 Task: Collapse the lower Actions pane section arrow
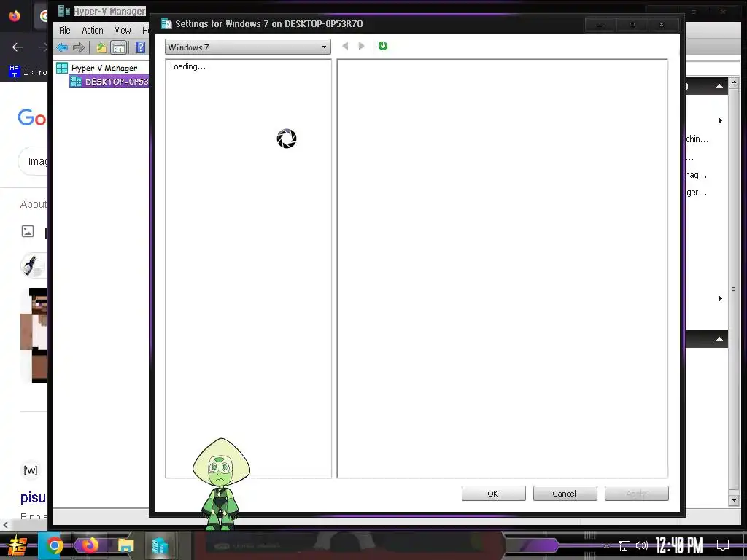pyautogui.click(x=719, y=338)
